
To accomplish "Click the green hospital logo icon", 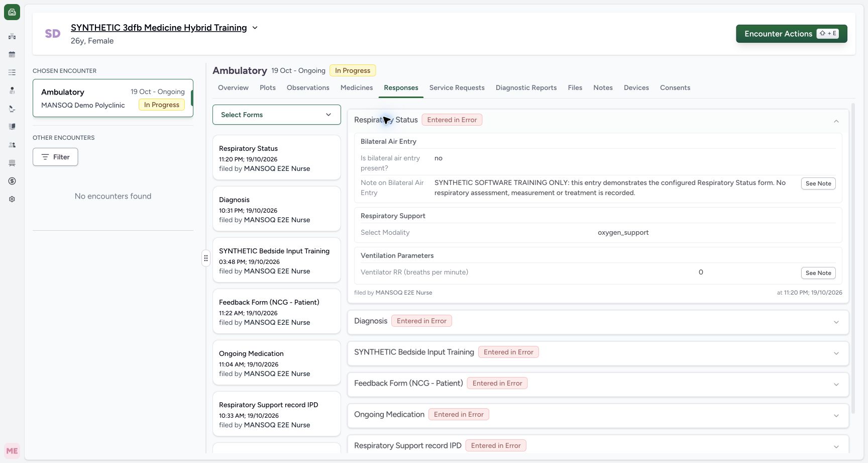I will tap(12, 12).
